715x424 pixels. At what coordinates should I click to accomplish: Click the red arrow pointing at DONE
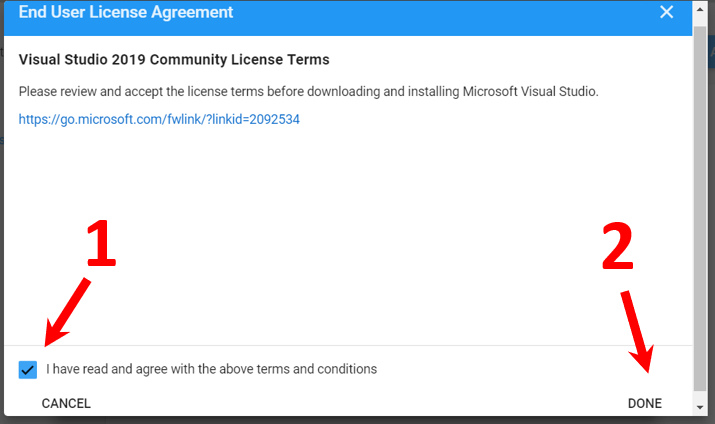[x=638, y=332]
